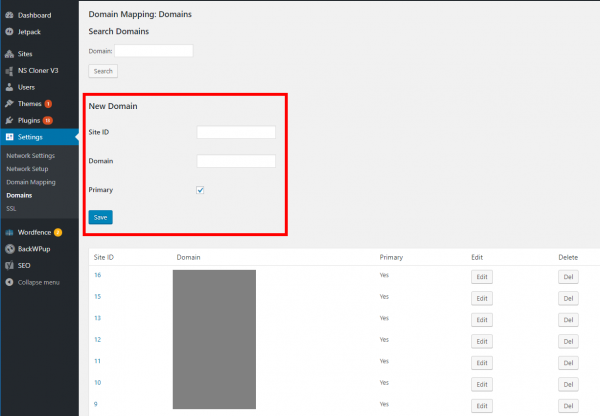Click the Settings sliders icon
The height and width of the screenshot is (416, 600).
(x=9, y=137)
